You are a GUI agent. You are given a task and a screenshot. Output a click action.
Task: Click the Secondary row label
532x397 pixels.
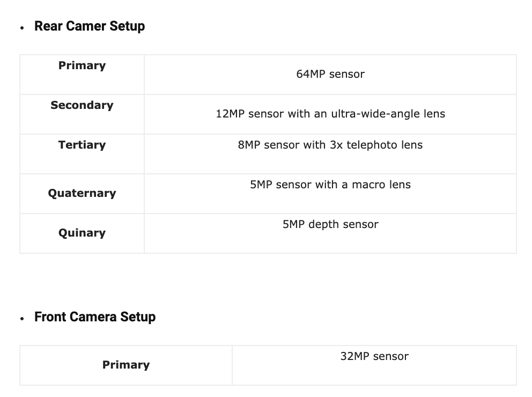click(x=82, y=105)
